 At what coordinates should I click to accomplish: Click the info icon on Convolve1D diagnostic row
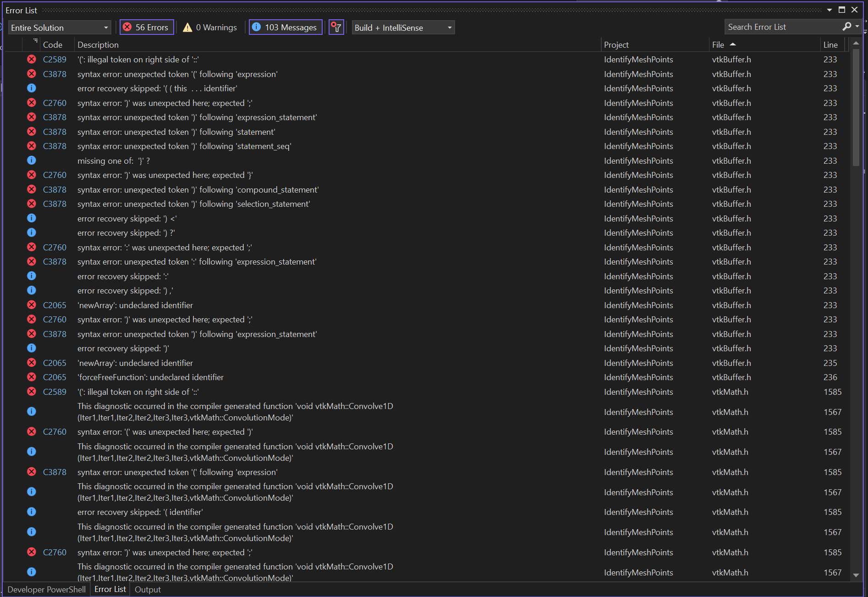coord(32,411)
